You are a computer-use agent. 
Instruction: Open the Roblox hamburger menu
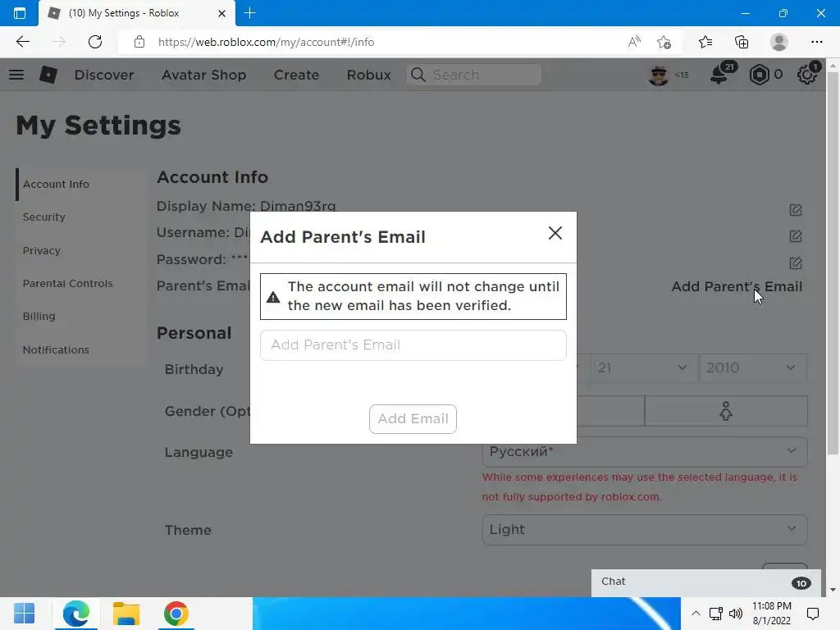coord(16,75)
